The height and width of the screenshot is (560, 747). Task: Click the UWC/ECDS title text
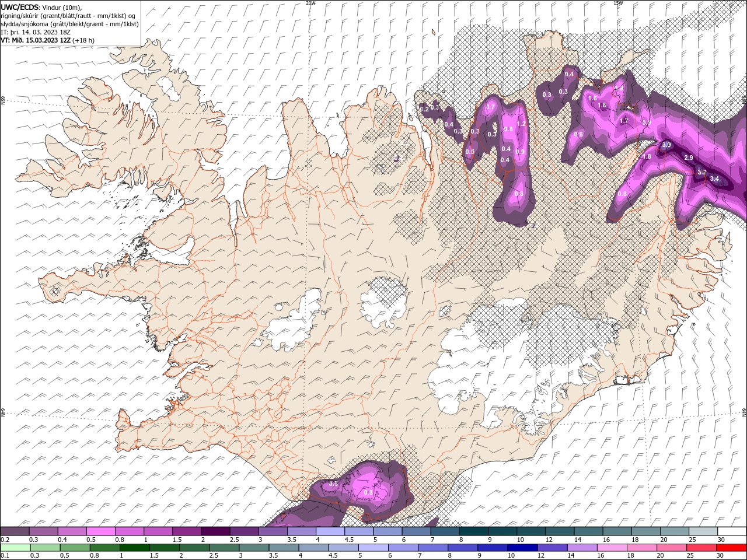(20, 7)
